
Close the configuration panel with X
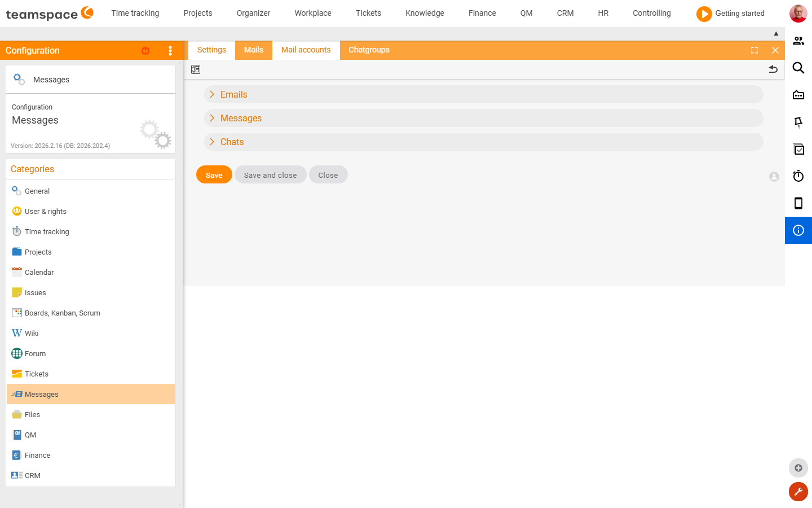(x=775, y=50)
